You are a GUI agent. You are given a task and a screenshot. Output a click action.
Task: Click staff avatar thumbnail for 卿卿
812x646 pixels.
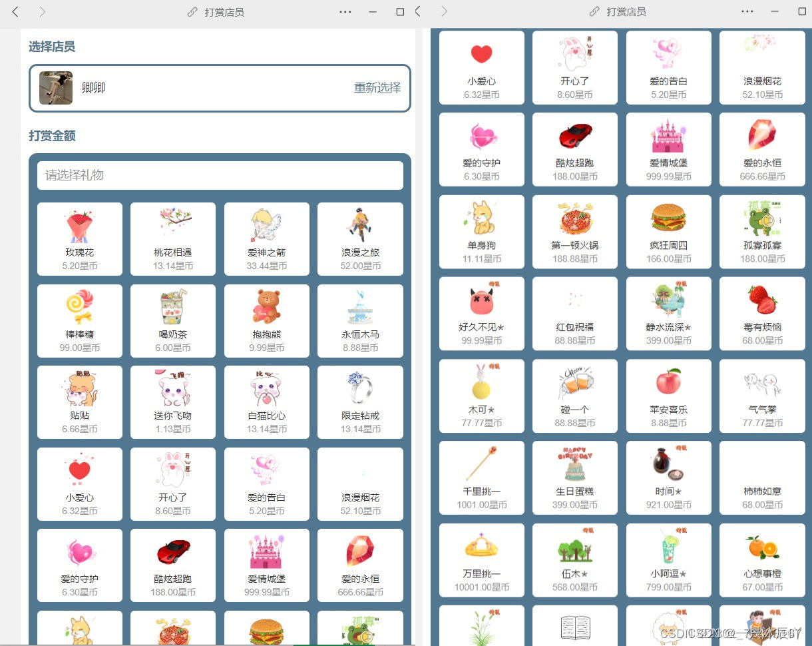(x=56, y=88)
